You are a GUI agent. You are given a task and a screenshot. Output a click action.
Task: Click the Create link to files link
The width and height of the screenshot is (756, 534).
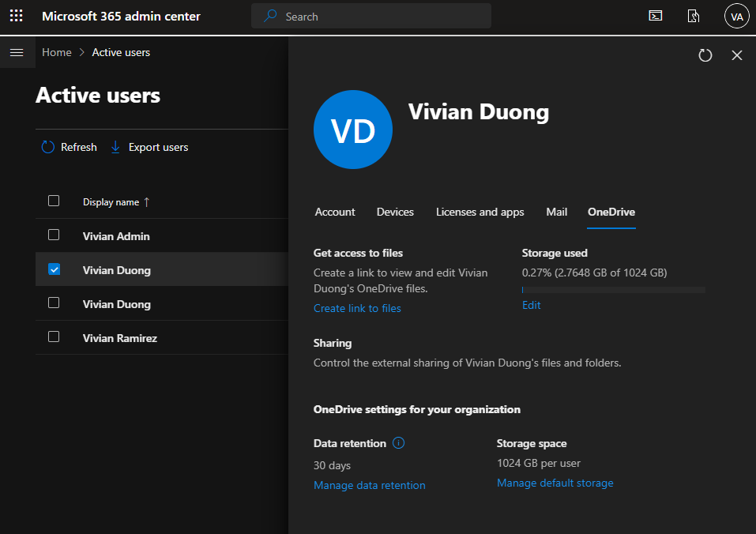(357, 308)
